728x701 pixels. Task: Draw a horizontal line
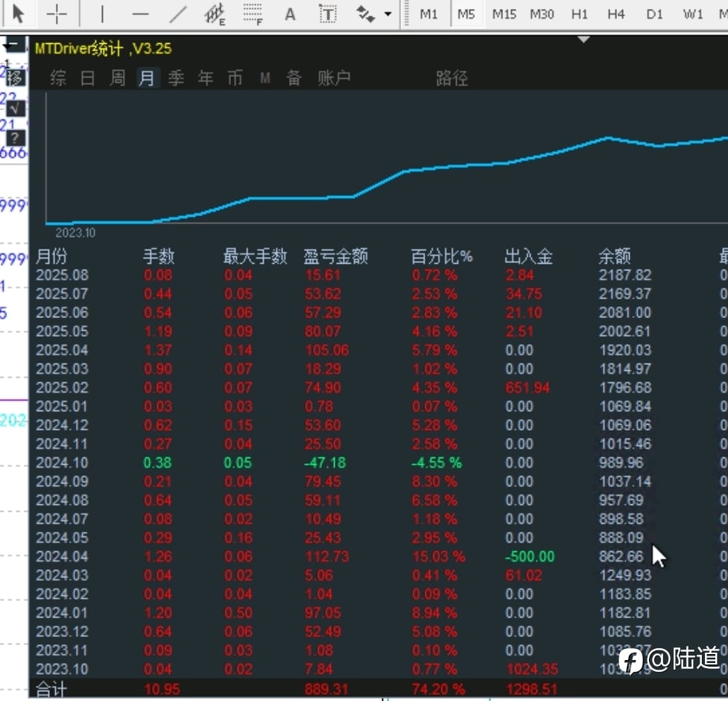click(x=140, y=14)
